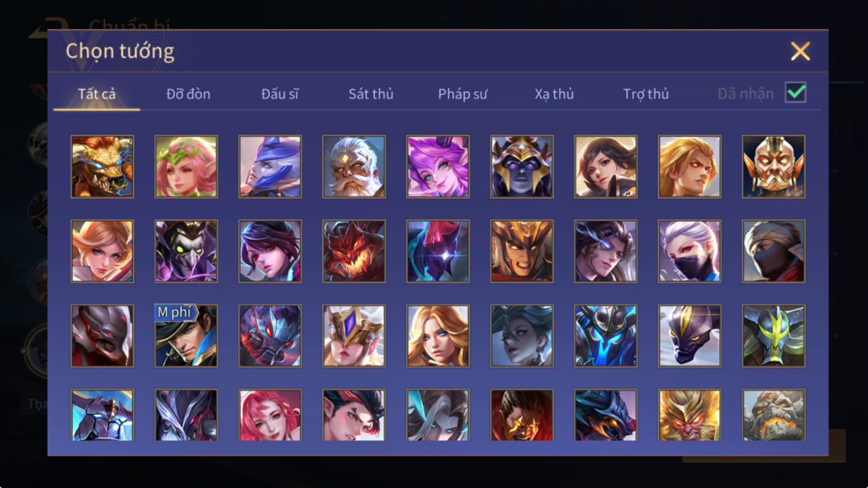Choose the white-haired masked ninja hero
Viewport: 868px width, 488px height.
[690, 251]
